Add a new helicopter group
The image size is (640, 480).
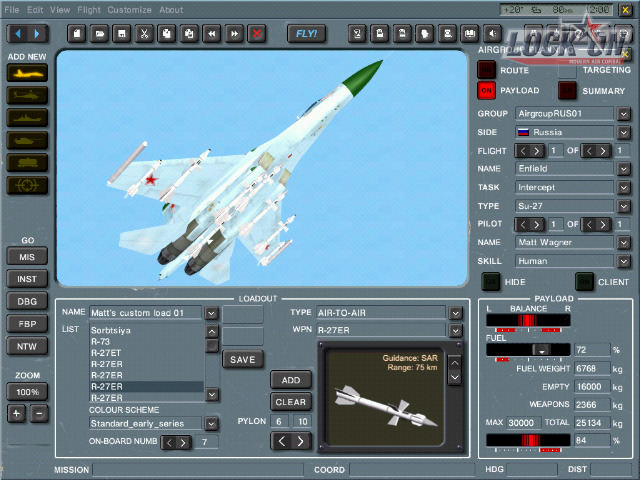[x=27, y=95]
